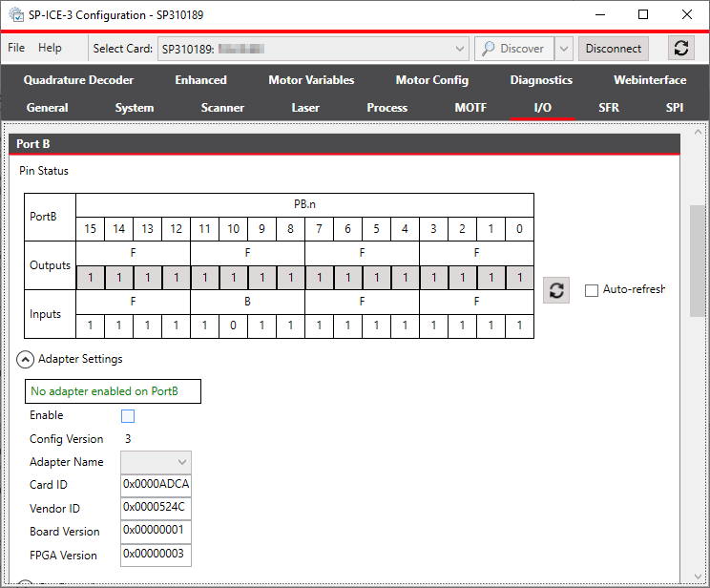Open the Adapter Name dropdown
Image resolution: width=710 pixels, height=588 pixels.
pos(156,462)
